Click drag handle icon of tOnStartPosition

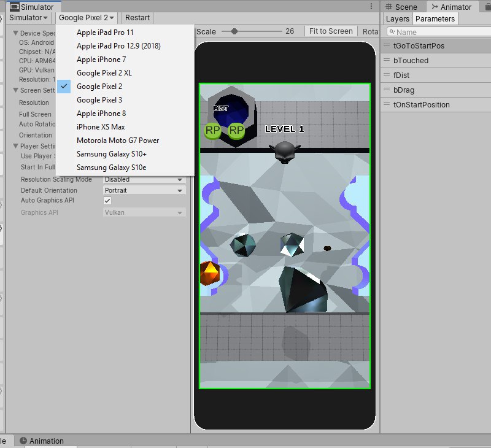(387, 104)
